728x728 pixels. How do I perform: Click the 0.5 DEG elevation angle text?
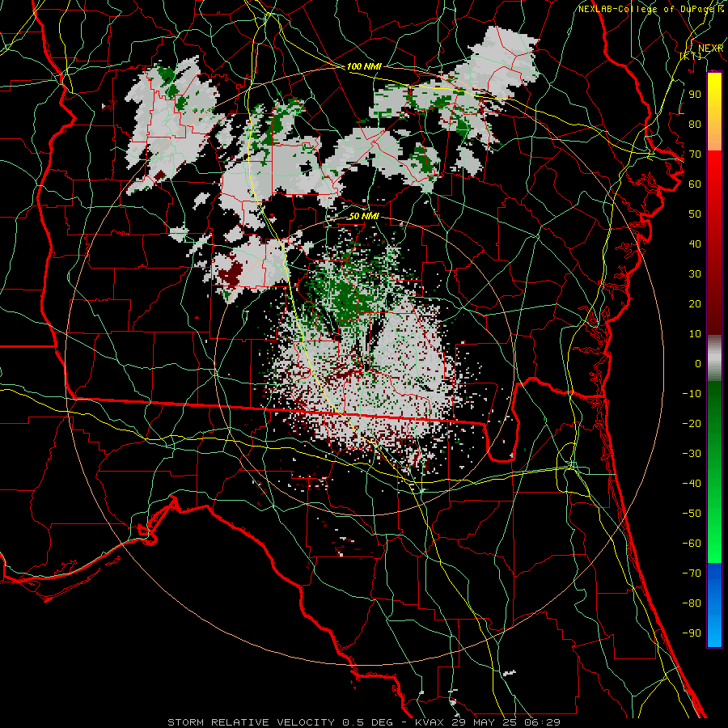coord(368,722)
